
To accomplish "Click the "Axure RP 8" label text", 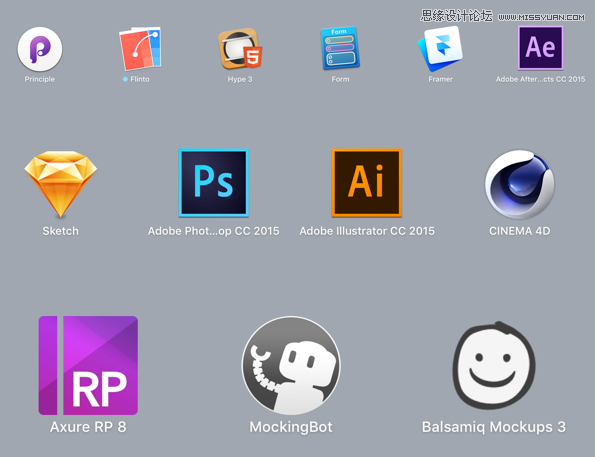I will tap(88, 427).
